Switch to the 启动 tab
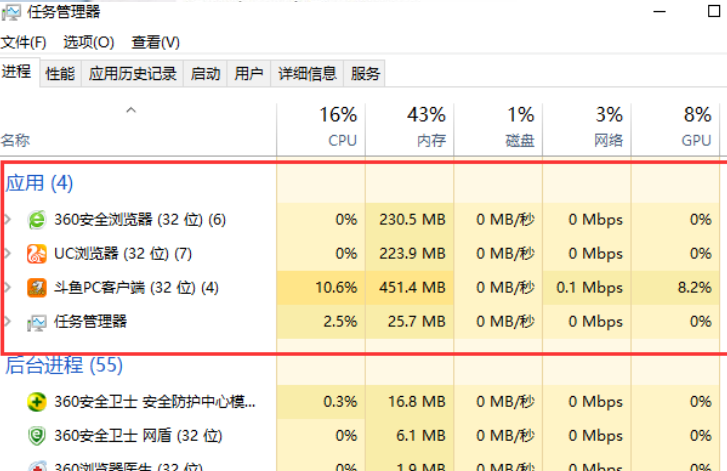Image resolution: width=727 pixels, height=471 pixels. coord(205,73)
